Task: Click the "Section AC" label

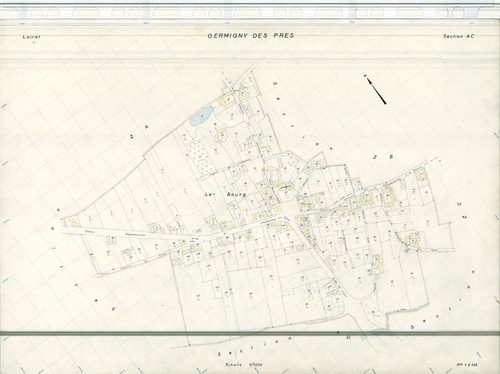Action: pos(458,36)
